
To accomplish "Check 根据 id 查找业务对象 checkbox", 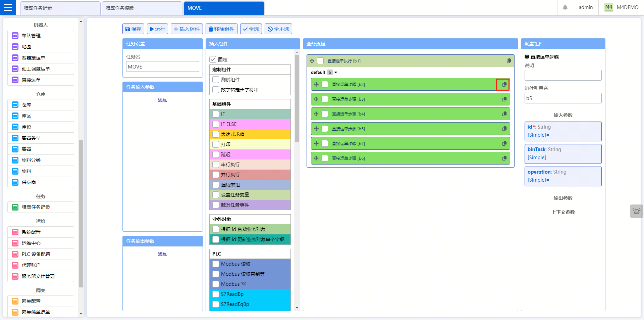I will pos(216,229).
